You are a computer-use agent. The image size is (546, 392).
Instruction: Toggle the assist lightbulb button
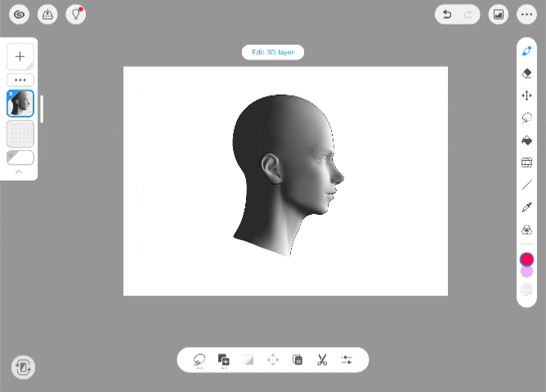(76, 14)
